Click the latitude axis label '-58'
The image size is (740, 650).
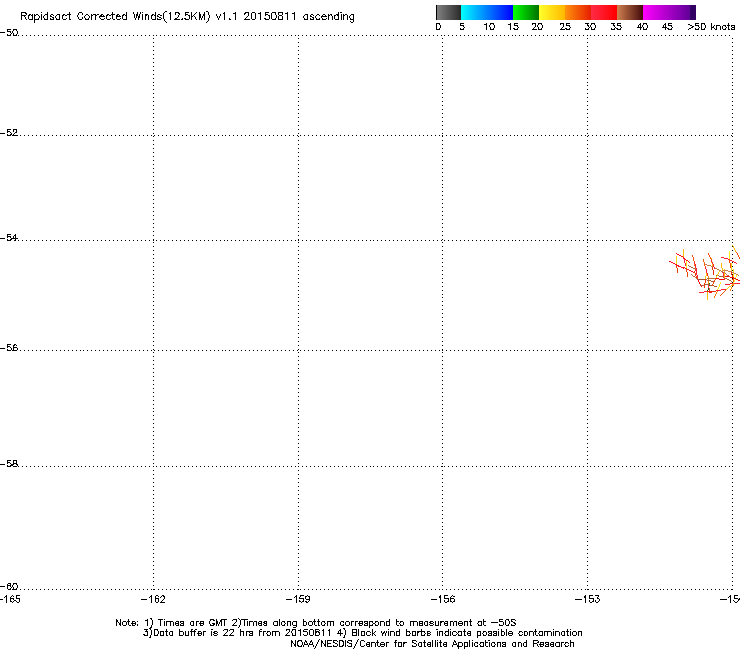point(9,464)
